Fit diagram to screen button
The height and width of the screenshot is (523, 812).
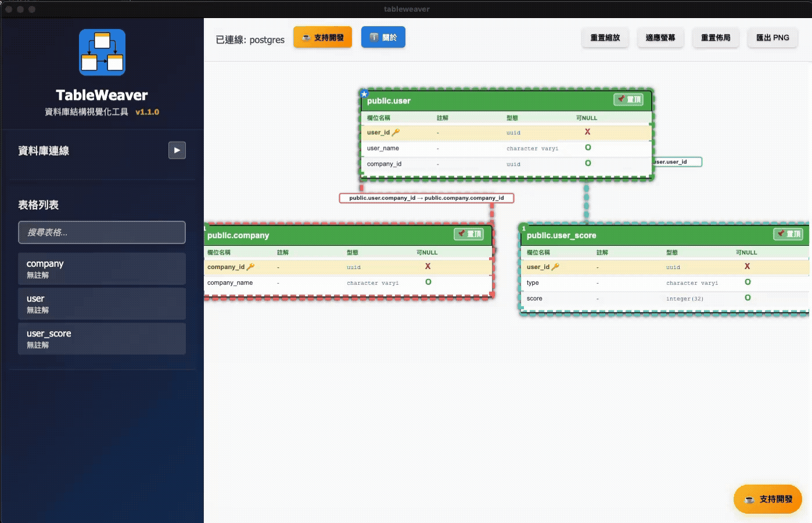[660, 38]
